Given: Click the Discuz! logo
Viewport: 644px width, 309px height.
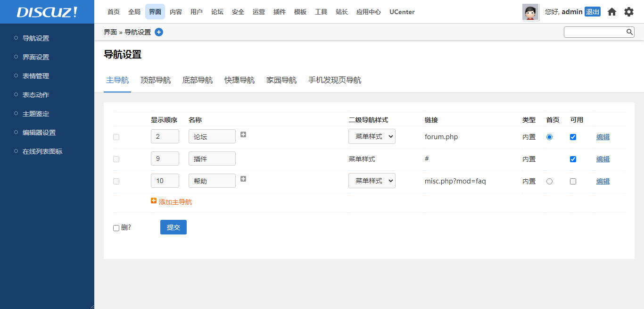Looking at the screenshot, I should pyautogui.click(x=47, y=12).
